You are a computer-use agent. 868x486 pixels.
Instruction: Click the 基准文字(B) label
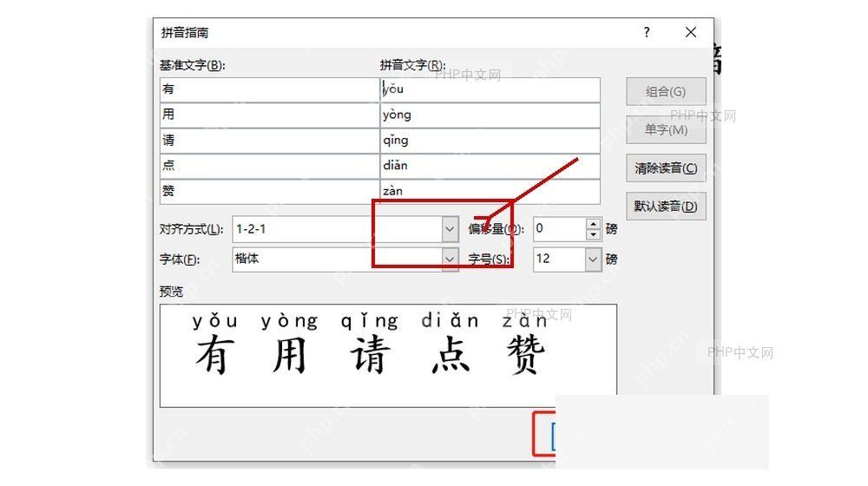coord(193,65)
